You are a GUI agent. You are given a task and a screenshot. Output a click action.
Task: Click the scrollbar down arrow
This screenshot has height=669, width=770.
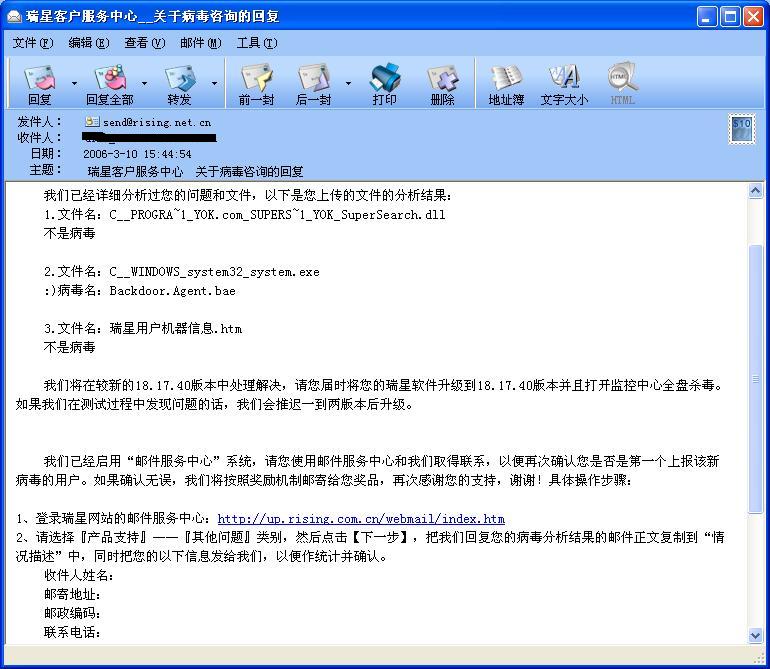pos(755,635)
